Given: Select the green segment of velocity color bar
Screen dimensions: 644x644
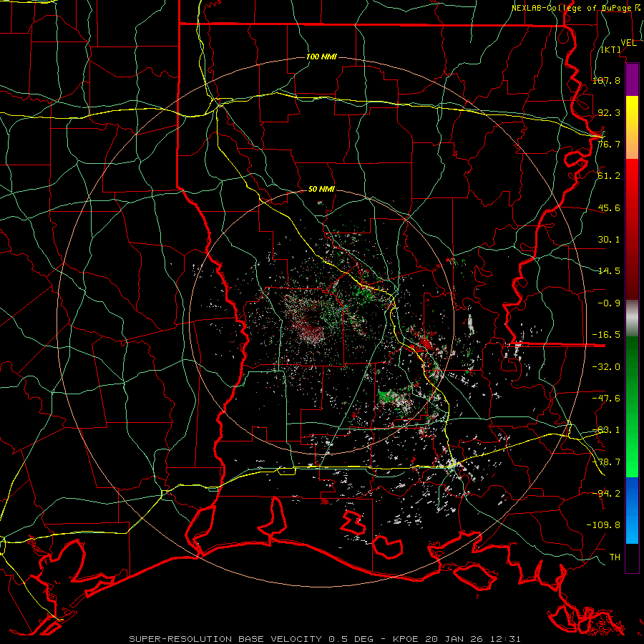Looking at the screenshot, I should tap(632, 406).
